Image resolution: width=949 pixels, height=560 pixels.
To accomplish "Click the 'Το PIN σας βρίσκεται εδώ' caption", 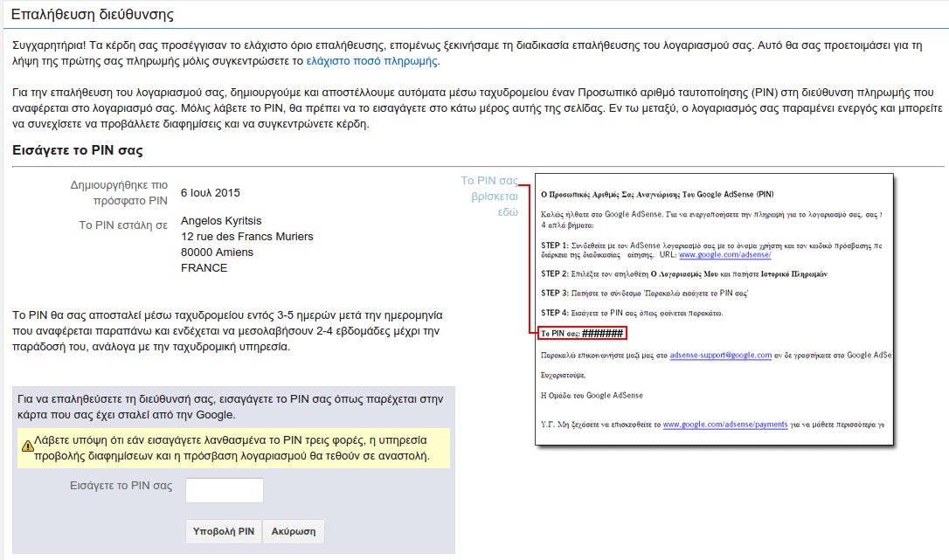I will click(489, 197).
